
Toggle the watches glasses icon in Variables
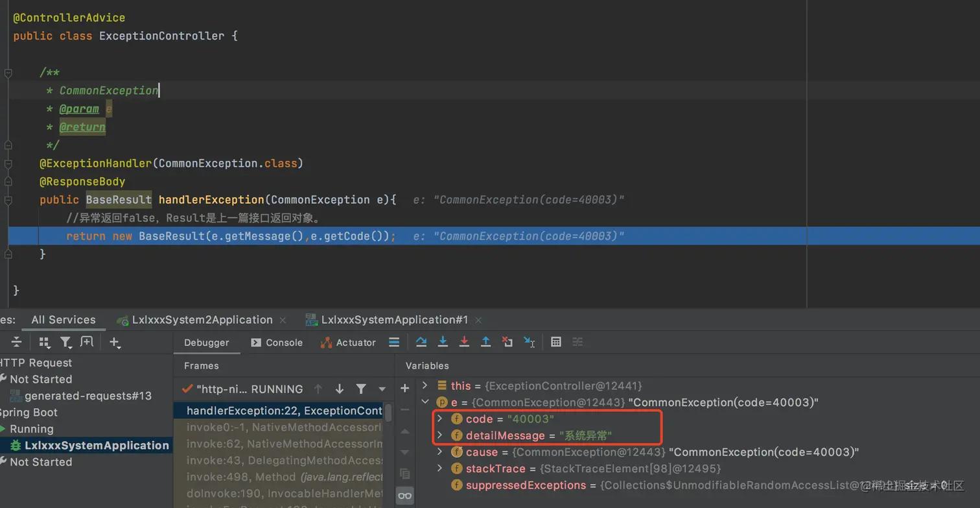(405, 496)
